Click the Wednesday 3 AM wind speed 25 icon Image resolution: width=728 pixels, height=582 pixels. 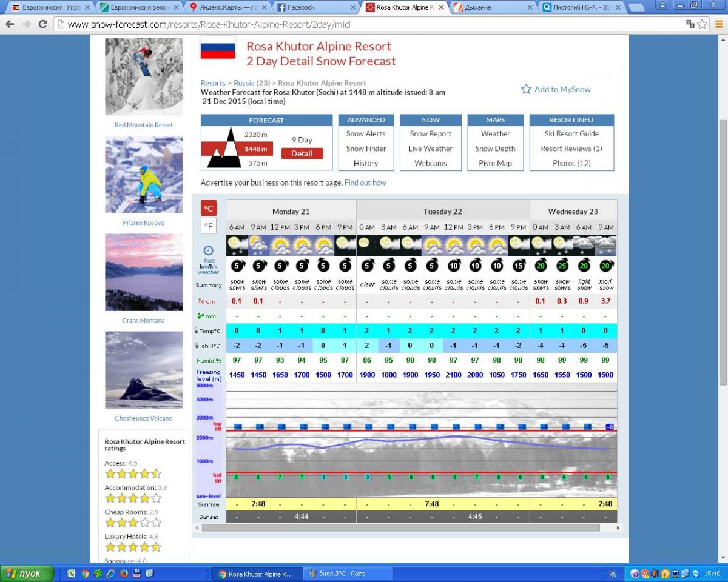[562, 266]
